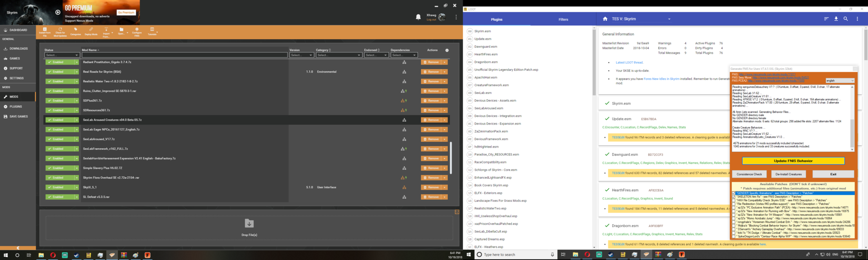
Task: Check xp32's Momo Acrobatic Jump checkbox
Action: 733,218
